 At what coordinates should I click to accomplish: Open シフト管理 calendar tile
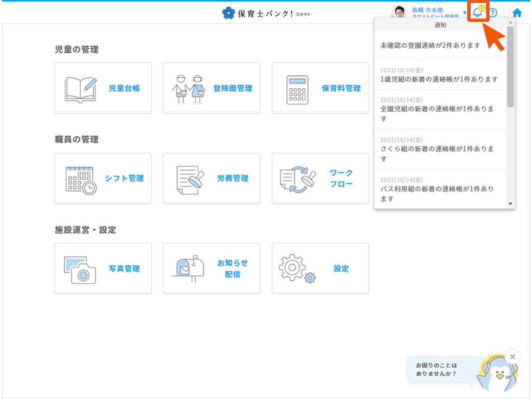point(103,179)
